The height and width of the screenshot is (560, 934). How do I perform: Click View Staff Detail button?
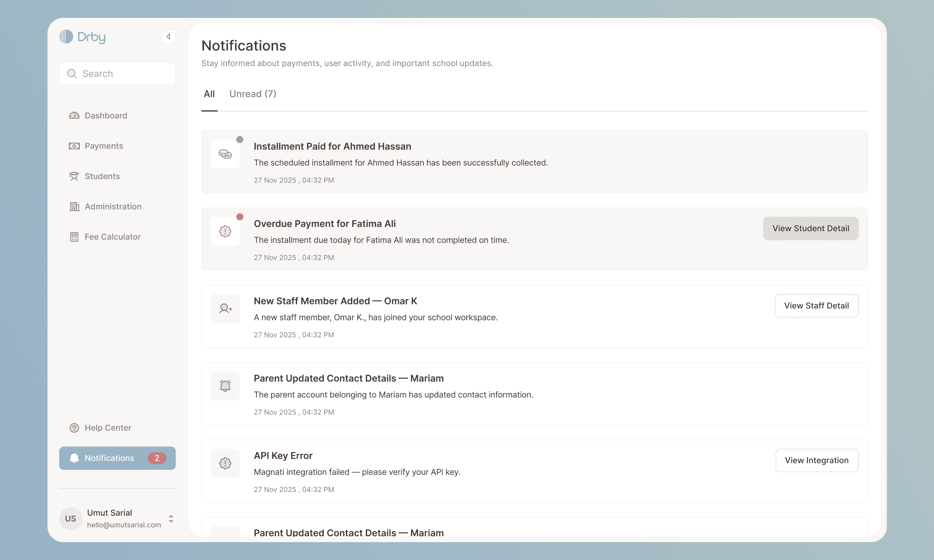tap(816, 306)
